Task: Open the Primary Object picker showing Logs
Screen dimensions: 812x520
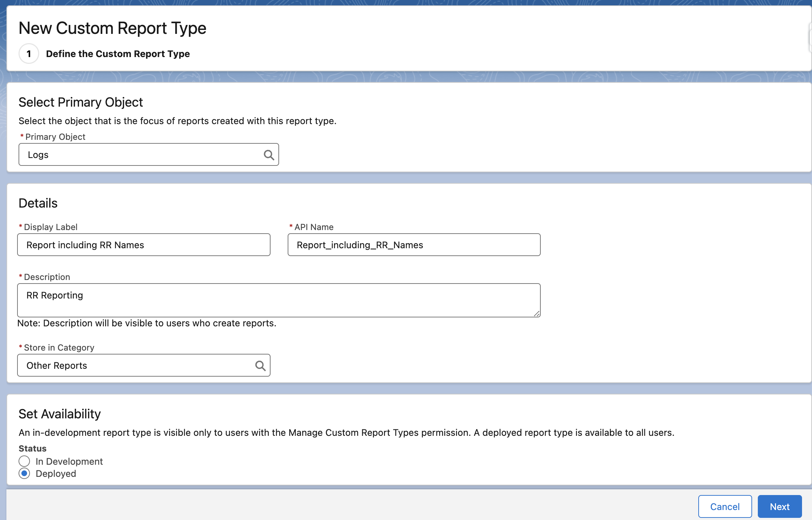Action: tap(143, 154)
